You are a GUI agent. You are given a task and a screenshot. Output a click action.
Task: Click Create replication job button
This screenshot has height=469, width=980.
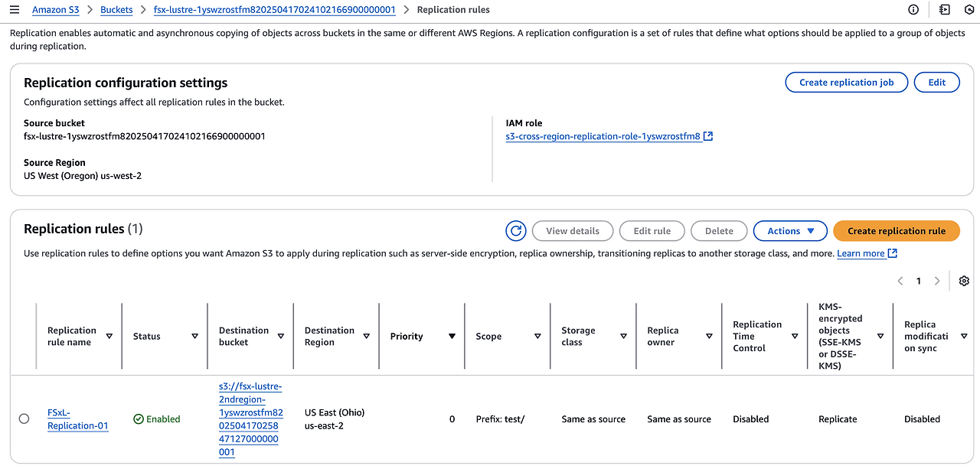click(847, 83)
